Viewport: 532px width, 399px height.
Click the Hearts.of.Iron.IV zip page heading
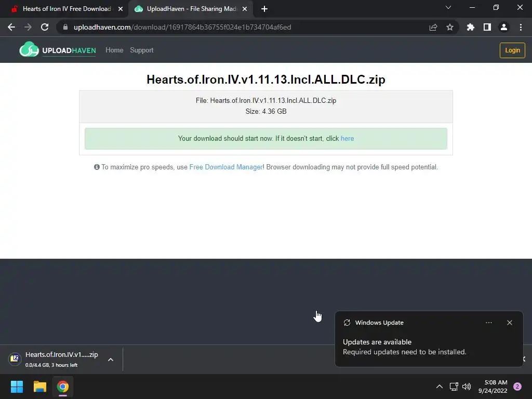(x=266, y=79)
